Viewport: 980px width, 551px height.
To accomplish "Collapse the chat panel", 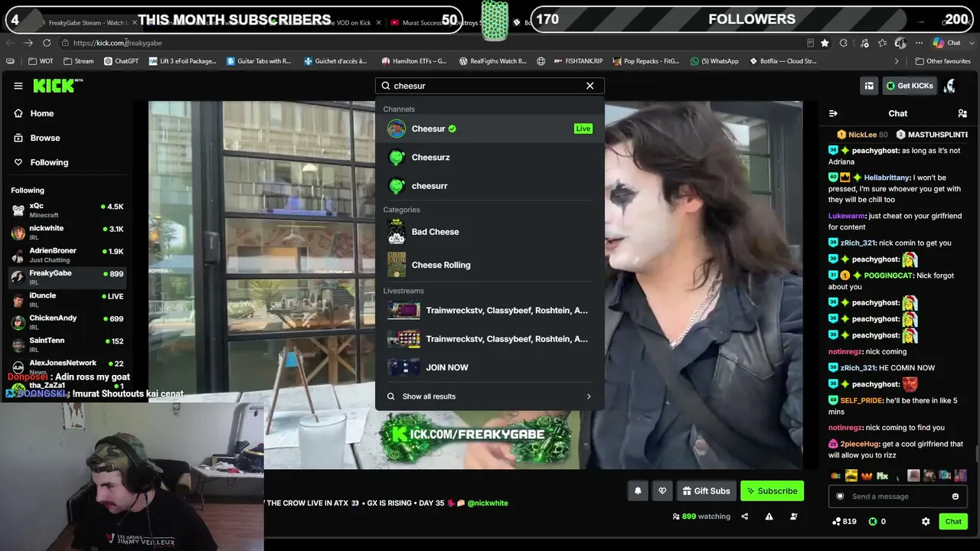I will (833, 113).
